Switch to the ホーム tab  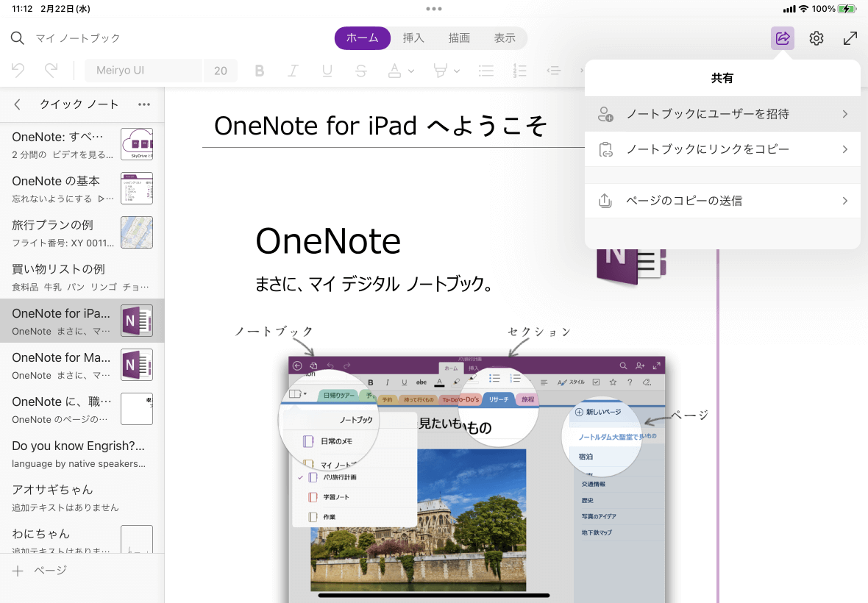tap(363, 38)
